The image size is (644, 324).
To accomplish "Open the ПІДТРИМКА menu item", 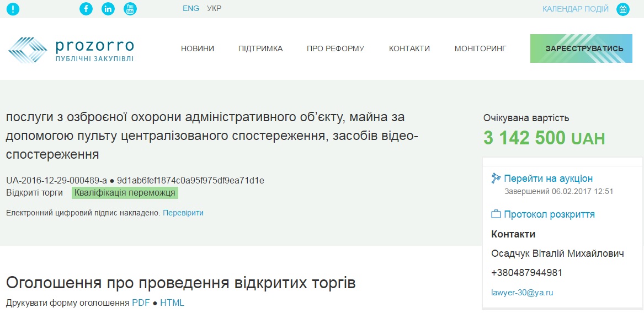I will pos(260,48).
